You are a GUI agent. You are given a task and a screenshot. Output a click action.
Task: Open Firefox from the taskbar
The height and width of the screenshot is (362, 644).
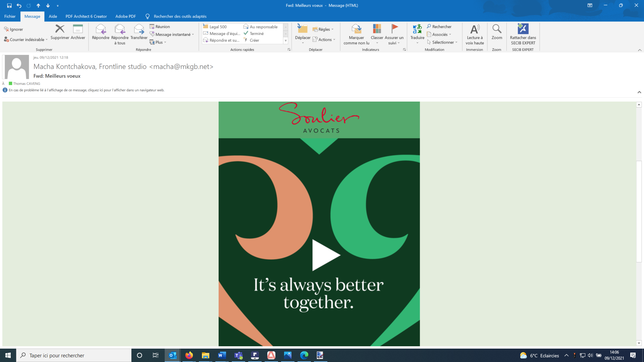(x=189, y=355)
